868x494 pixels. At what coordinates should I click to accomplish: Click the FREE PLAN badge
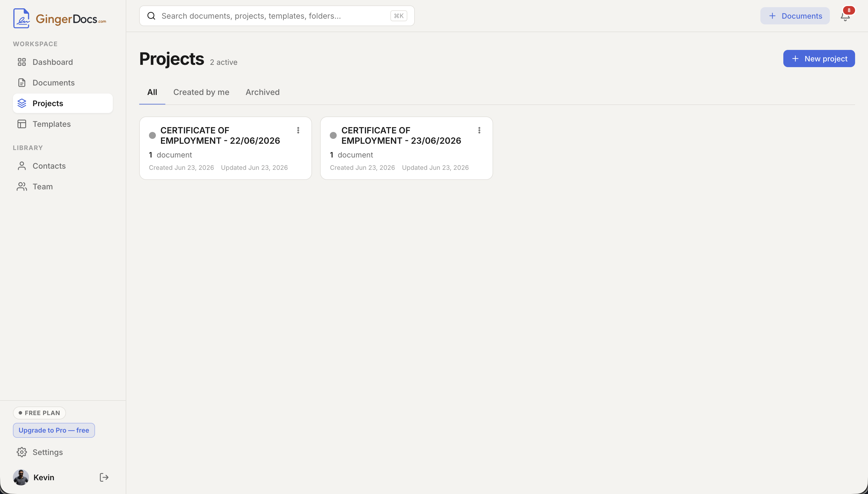pos(39,413)
